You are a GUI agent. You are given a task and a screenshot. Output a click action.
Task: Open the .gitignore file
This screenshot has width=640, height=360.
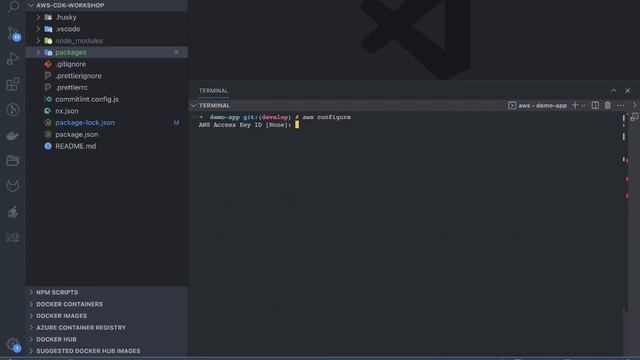(107, 64)
